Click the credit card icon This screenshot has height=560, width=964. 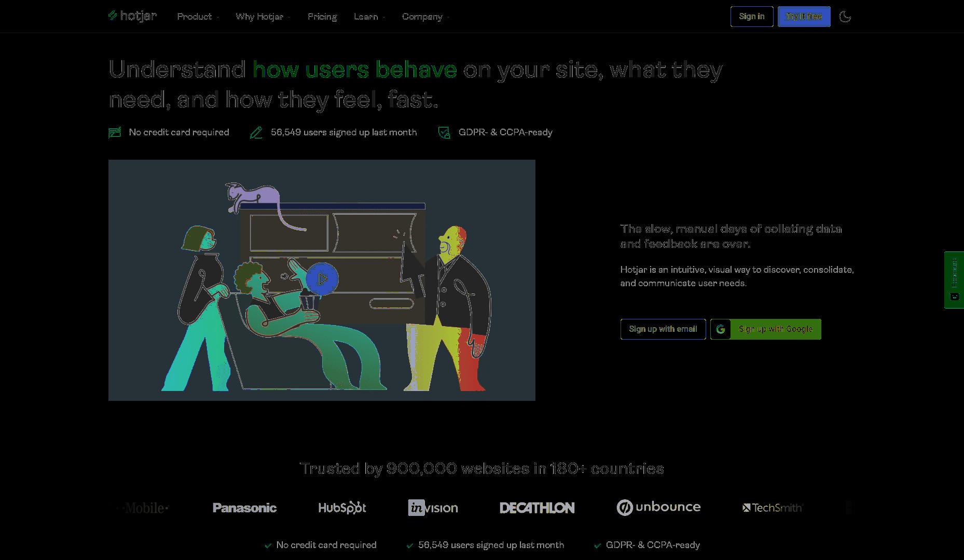coord(115,133)
